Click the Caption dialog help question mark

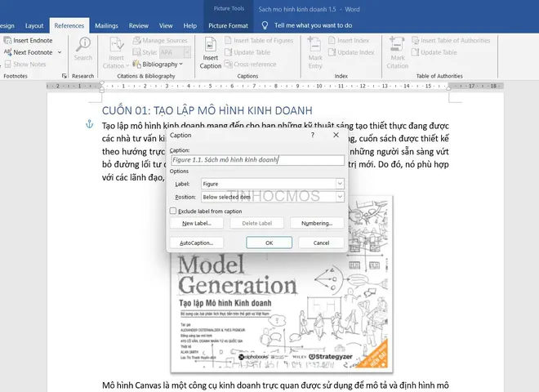click(x=313, y=135)
